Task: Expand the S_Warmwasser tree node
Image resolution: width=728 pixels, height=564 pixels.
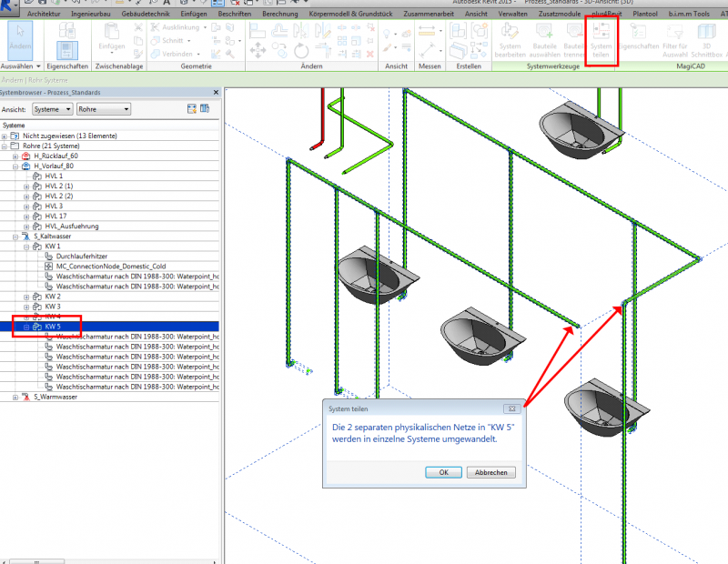Action: (x=15, y=397)
